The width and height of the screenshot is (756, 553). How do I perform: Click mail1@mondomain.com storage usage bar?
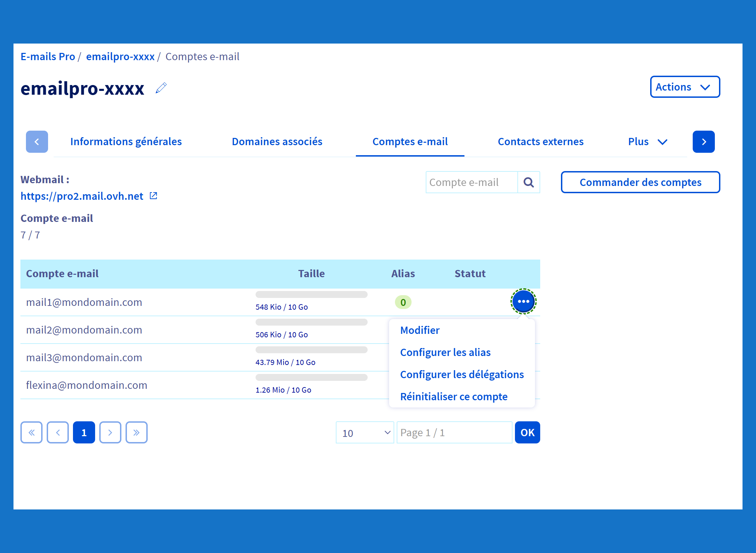click(x=311, y=294)
